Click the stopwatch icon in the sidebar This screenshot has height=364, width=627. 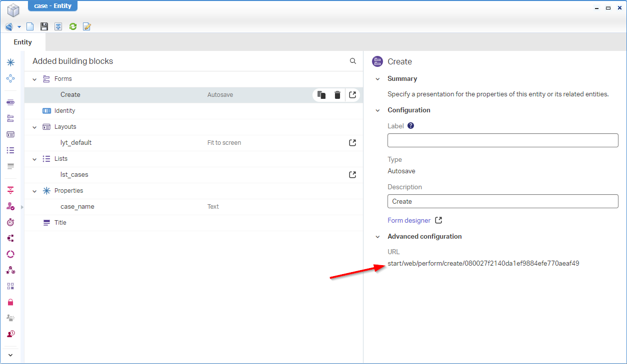point(10,222)
